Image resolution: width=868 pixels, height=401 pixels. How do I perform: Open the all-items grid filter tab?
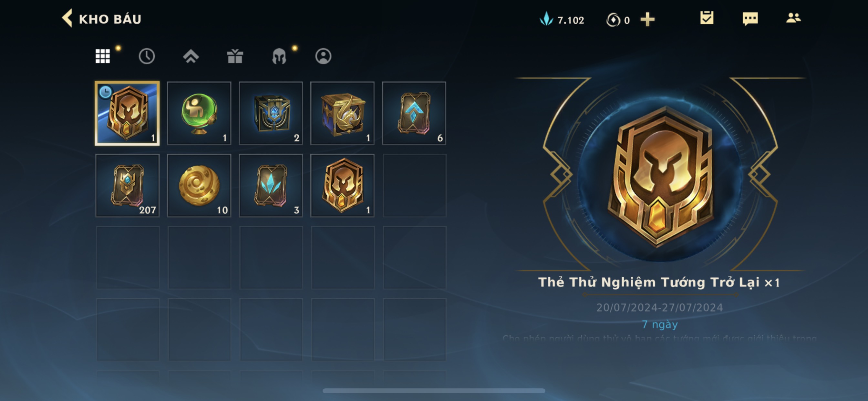(102, 56)
